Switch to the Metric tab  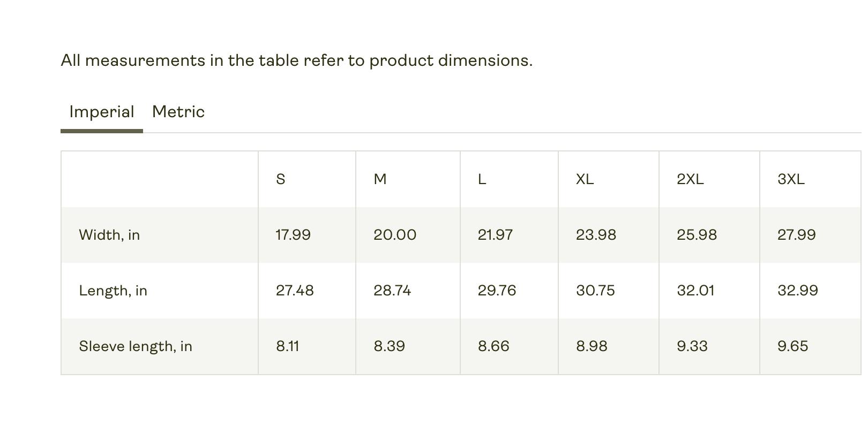pos(178,112)
